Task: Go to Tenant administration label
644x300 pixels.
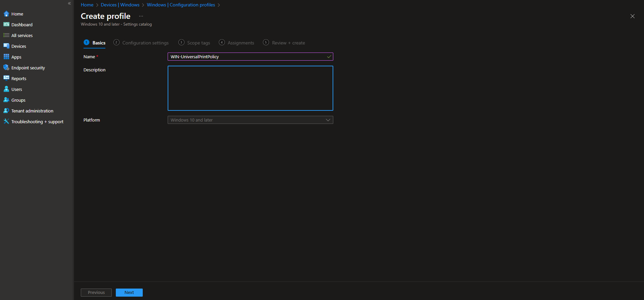Action: coord(32,111)
